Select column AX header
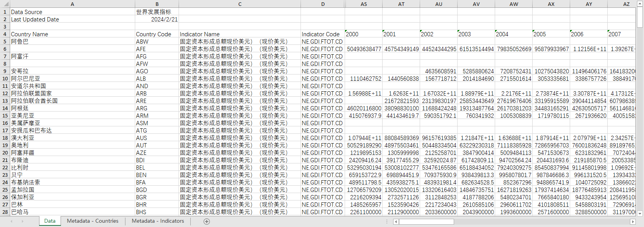Screen dimensions: 644x227 [551, 4]
